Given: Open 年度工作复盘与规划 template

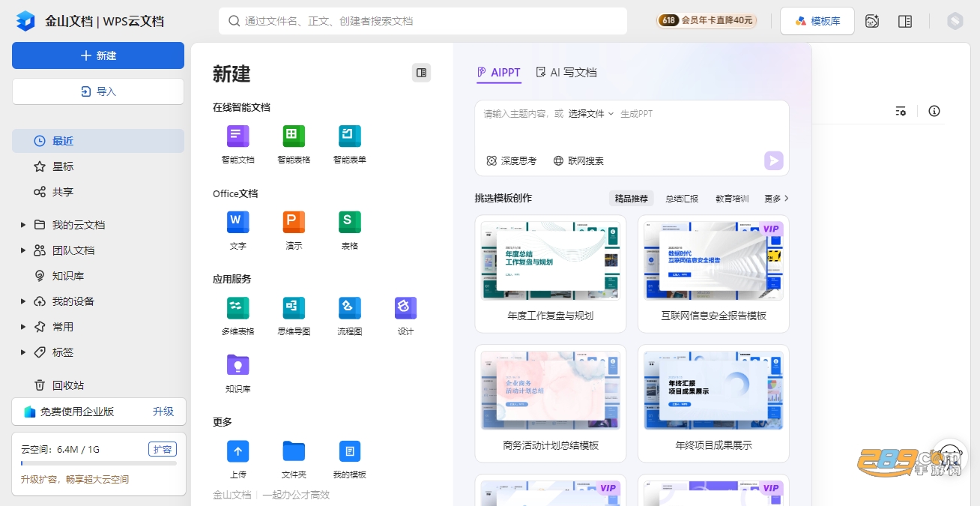Looking at the screenshot, I should point(551,274).
